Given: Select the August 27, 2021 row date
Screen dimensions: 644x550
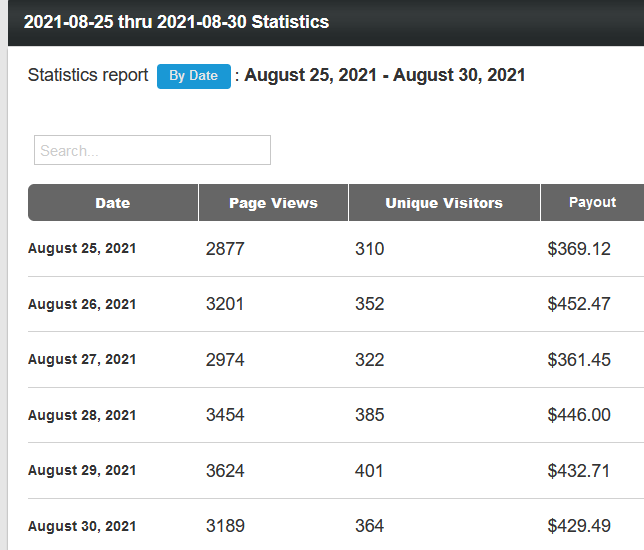Looking at the screenshot, I should [82, 359].
